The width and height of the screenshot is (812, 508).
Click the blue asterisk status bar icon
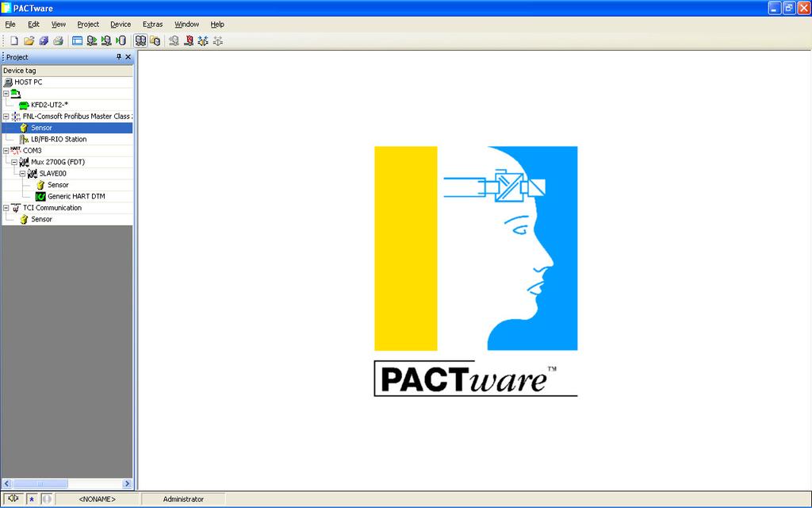point(32,498)
